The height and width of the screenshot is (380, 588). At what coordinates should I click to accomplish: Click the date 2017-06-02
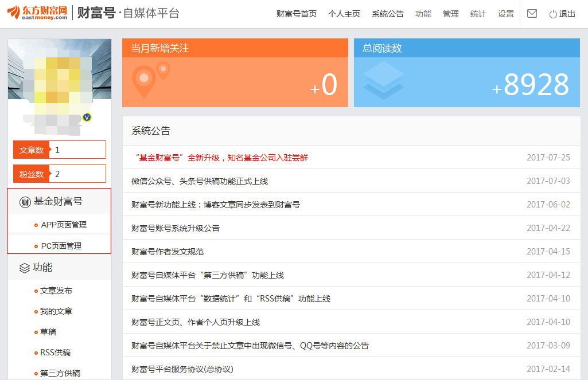tap(548, 205)
